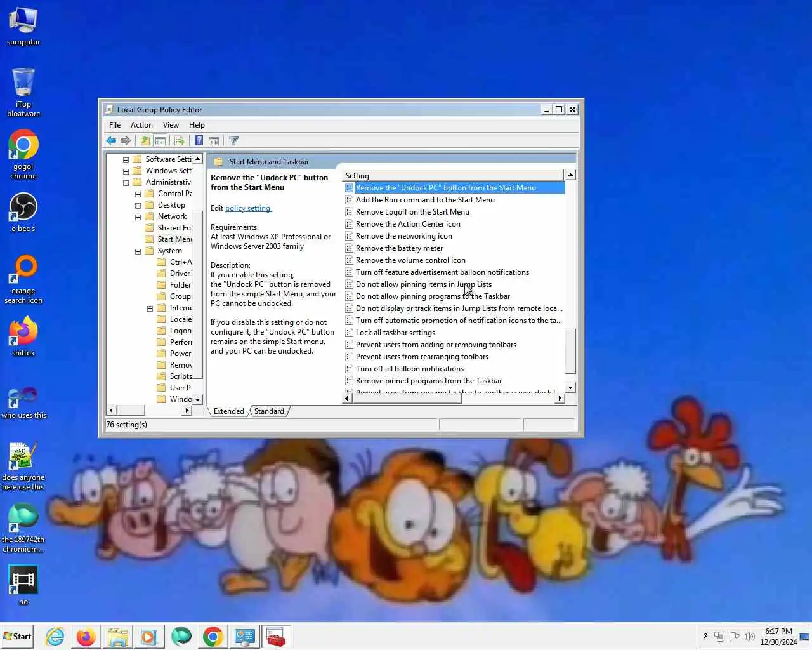Click the Setting column header

tap(453, 176)
